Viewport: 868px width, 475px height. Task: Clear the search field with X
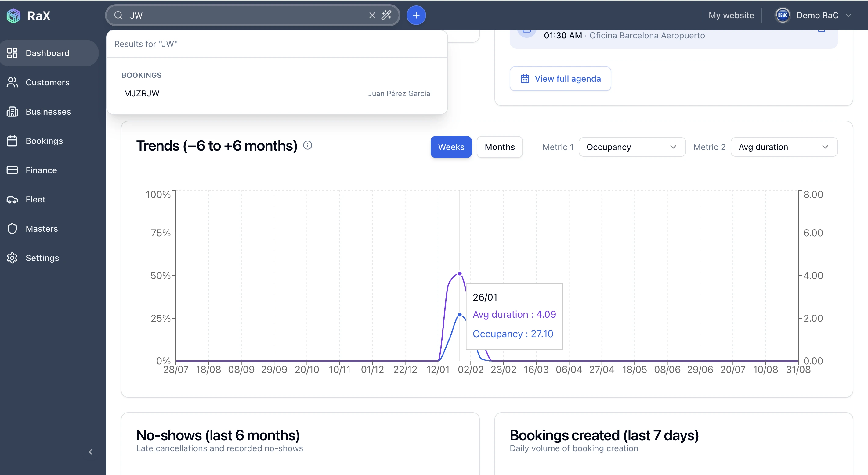coord(372,15)
